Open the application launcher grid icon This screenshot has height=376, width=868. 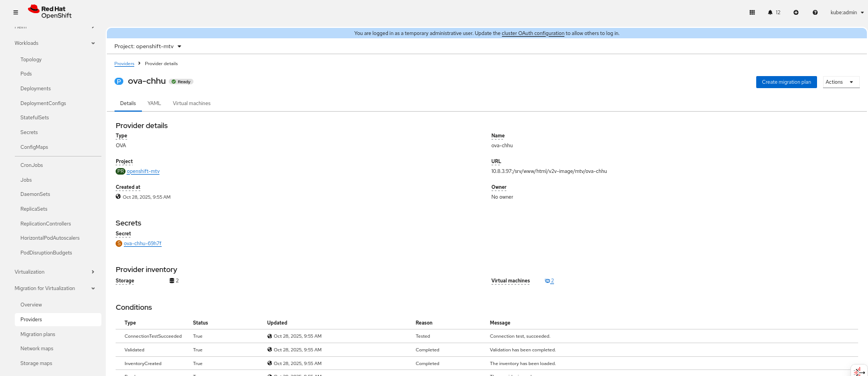[752, 12]
